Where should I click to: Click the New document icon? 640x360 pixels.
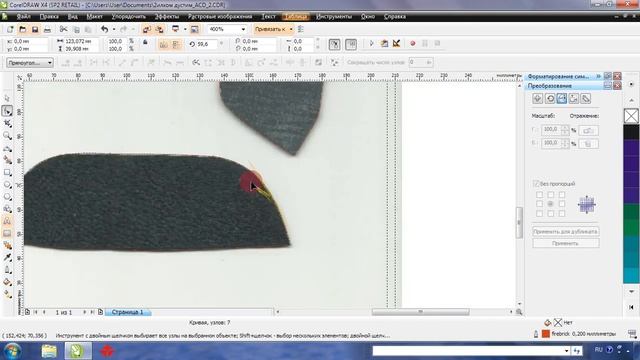tap(10, 29)
